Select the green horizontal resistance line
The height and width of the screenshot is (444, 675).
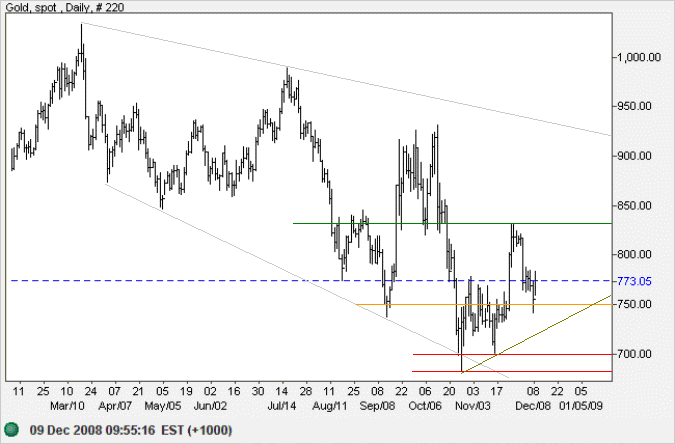452,224
